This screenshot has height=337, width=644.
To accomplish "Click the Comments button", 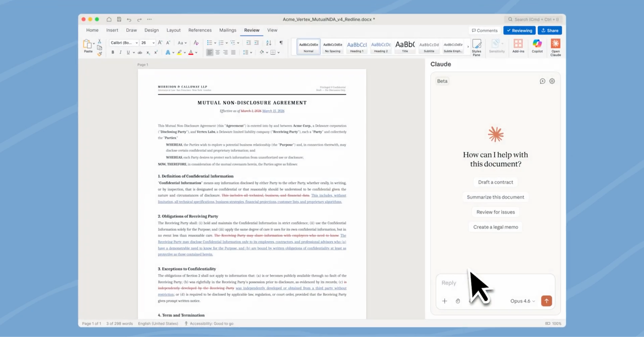I will click(485, 31).
